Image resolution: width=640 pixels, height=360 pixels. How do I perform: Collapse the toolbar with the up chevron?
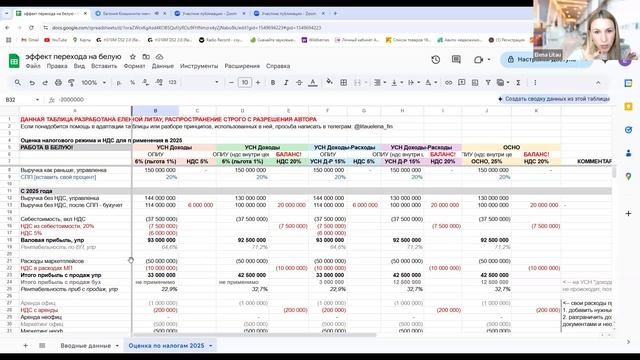click(x=598, y=82)
